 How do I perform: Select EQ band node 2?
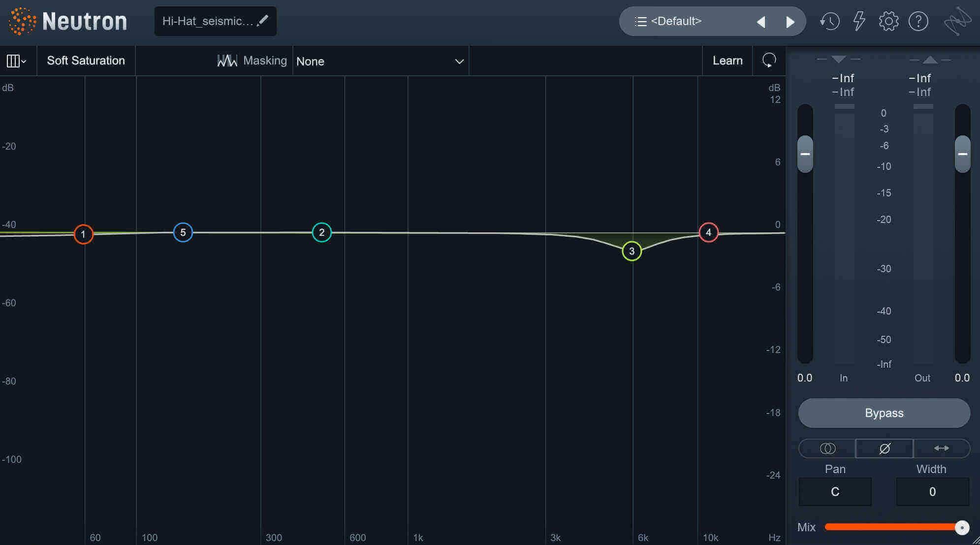pyautogui.click(x=321, y=232)
